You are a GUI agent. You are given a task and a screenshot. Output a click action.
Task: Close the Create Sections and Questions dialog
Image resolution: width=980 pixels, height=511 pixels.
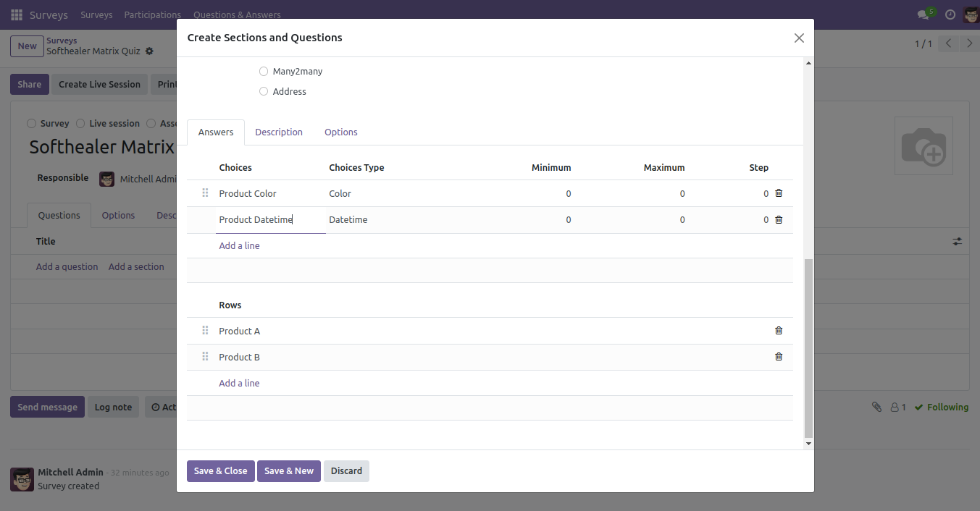[799, 38]
